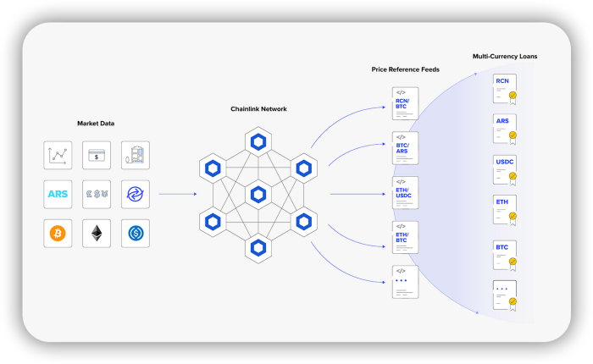Select the lower-left Chainlink node hexagon
This screenshot has width=593, height=364.
(x=213, y=222)
